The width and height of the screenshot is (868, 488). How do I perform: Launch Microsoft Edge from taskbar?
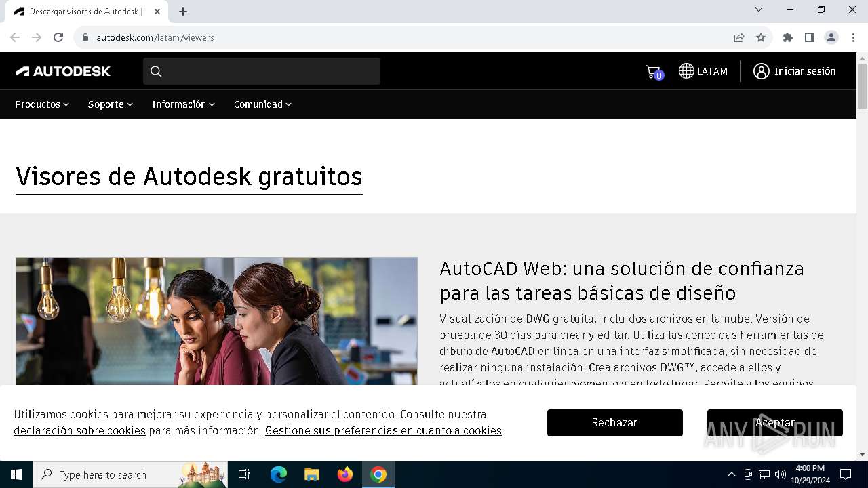tap(279, 474)
